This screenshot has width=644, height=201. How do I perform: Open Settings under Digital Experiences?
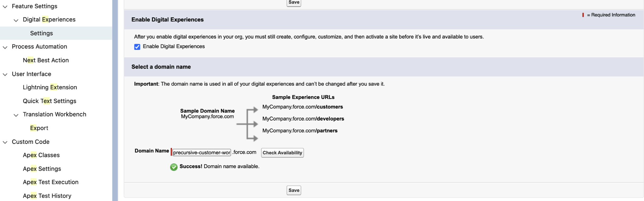pyautogui.click(x=42, y=33)
